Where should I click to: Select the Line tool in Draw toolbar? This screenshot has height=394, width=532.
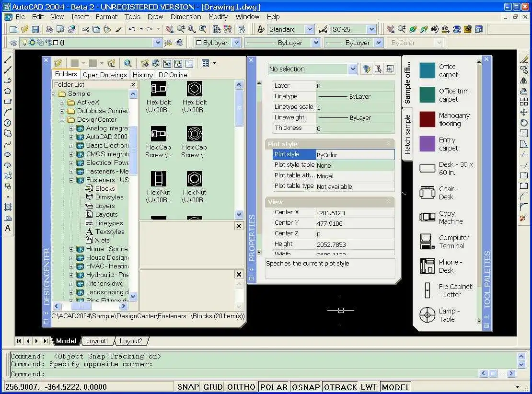tap(8, 59)
